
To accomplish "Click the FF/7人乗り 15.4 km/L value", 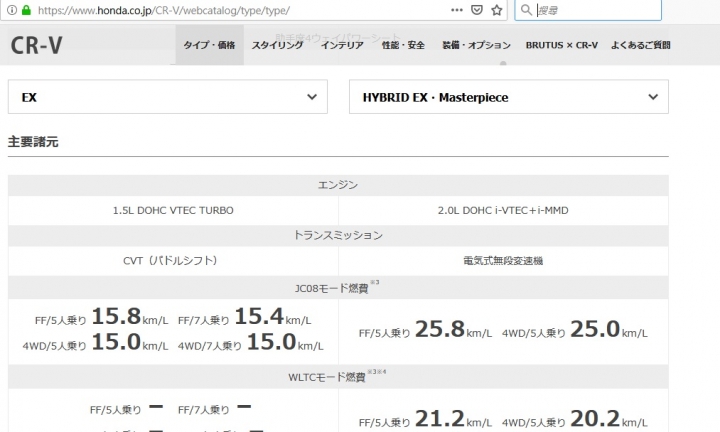I will 244,317.
